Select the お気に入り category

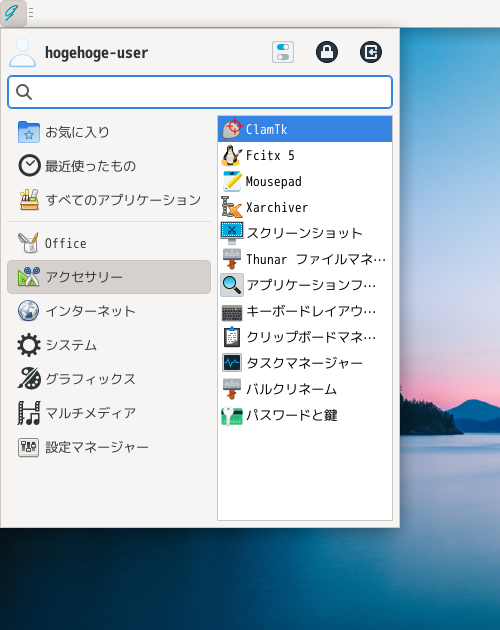click(x=109, y=132)
